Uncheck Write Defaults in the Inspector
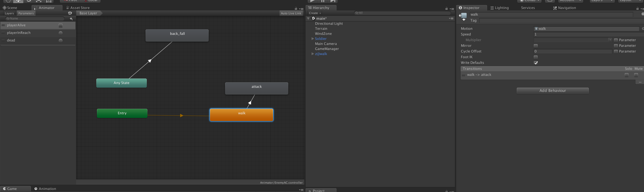This screenshot has height=192, width=644. click(x=536, y=63)
